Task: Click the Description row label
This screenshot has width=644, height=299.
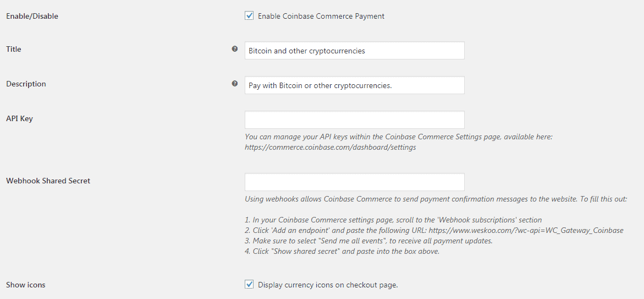Action: point(26,84)
